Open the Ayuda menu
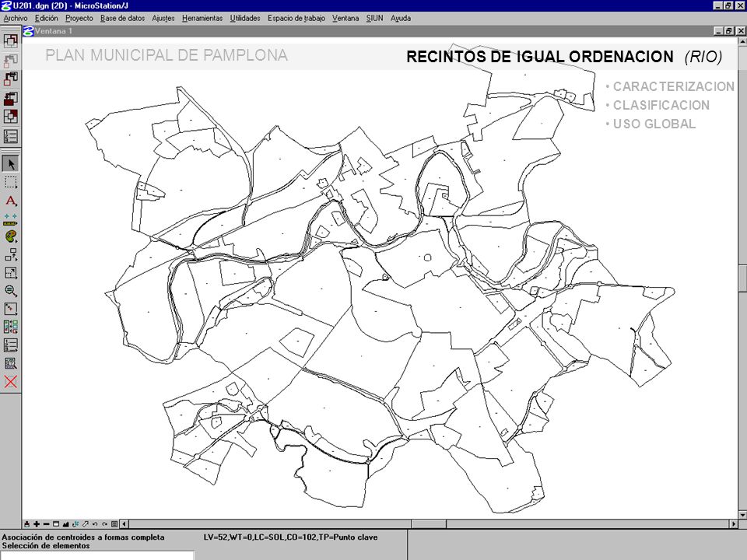The image size is (747, 560). tap(401, 18)
